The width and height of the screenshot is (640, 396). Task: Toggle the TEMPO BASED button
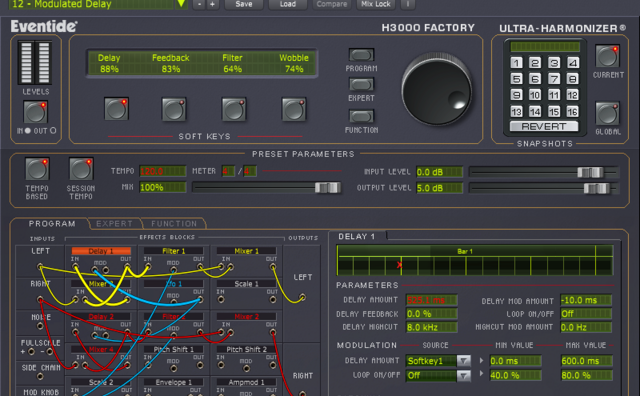(37, 169)
